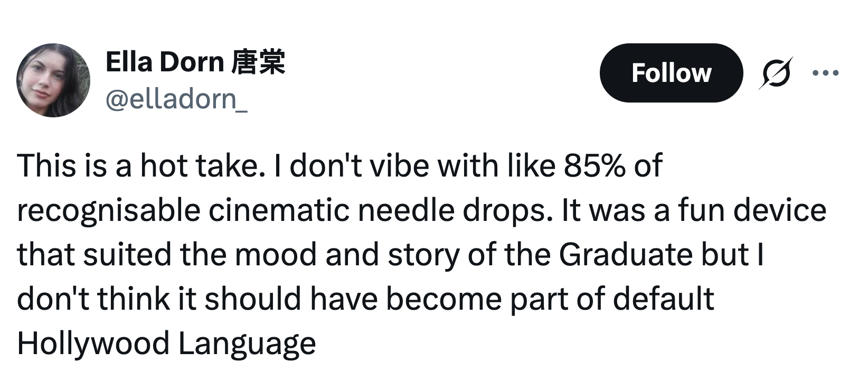The width and height of the screenshot is (868, 389).
Task: Click "Hollywood Language" at the tweet's end
Action: click(x=166, y=343)
